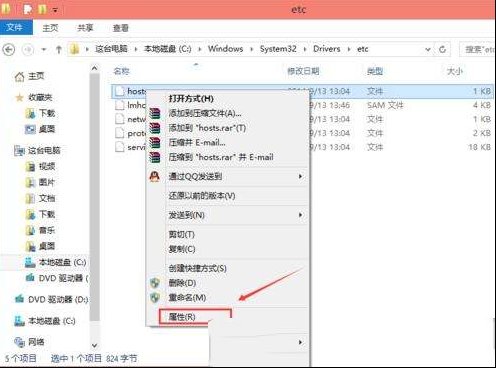496x368 pixels.
Task: Select the hosts file icon
Action: [119, 91]
